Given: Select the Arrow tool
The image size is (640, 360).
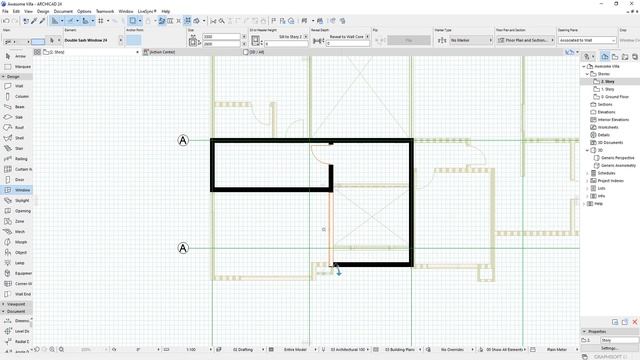Looking at the screenshot, I should click(x=16, y=56).
